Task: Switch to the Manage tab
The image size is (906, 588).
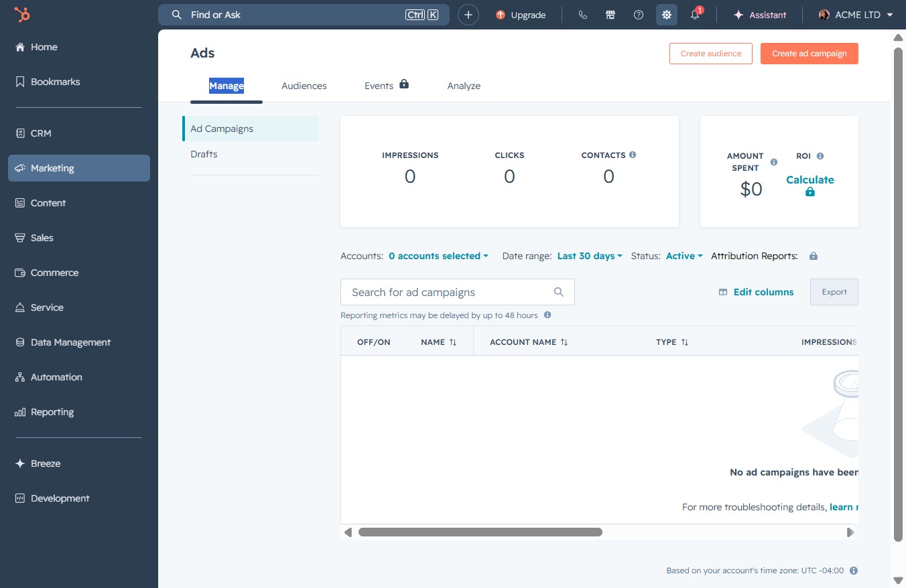Action: pos(226,86)
